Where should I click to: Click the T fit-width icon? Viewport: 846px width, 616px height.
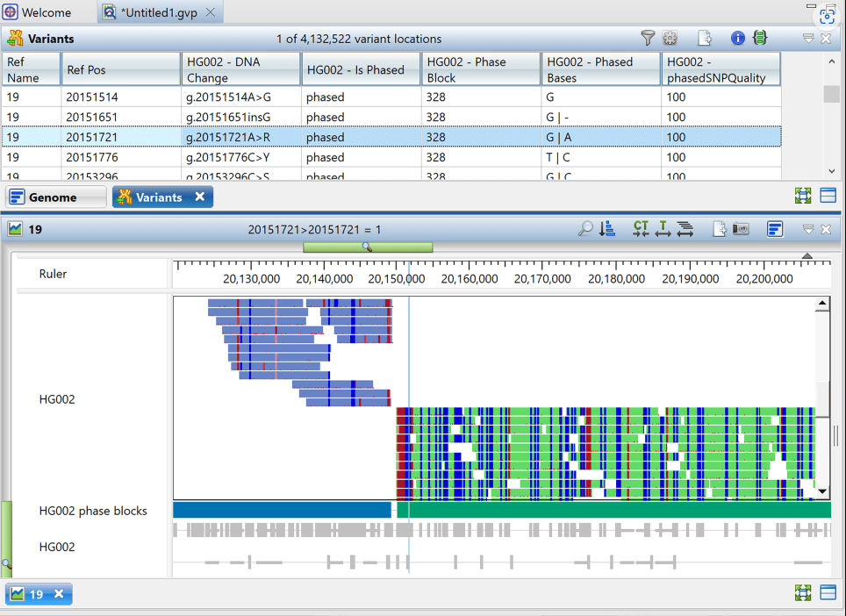tap(663, 229)
